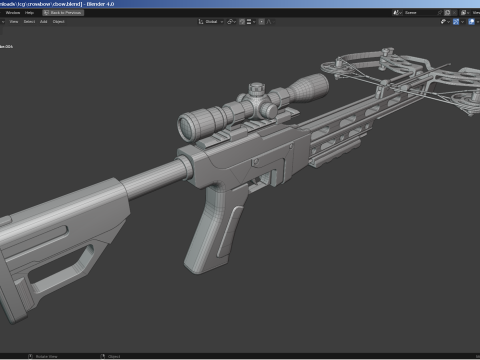Toggle the show overlays button

471,22
